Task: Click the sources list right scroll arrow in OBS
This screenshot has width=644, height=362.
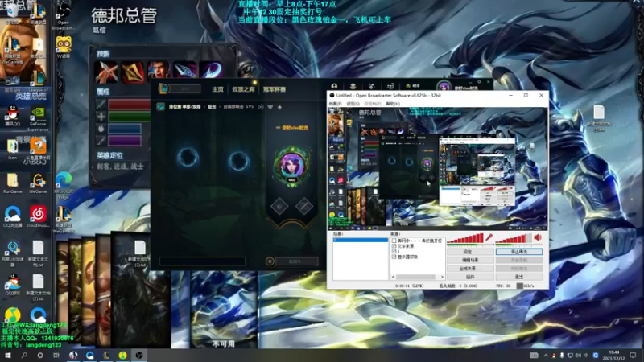Action: [442, 277]
